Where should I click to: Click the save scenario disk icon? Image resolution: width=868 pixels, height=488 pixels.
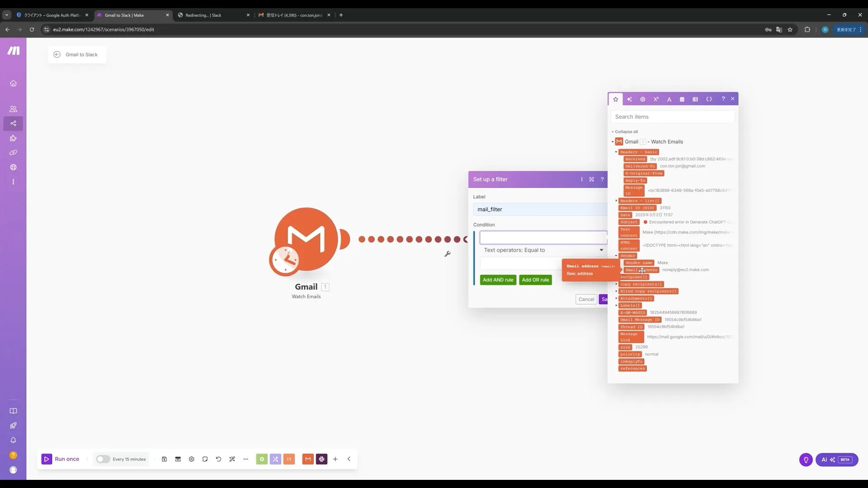point(165,459)
